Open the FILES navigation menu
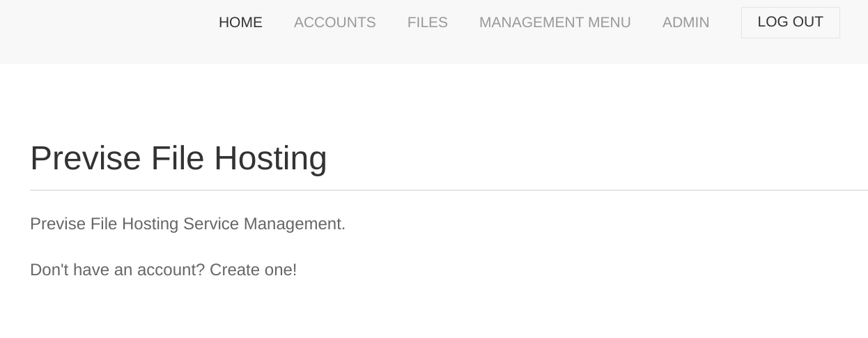 tap(427, 22)
